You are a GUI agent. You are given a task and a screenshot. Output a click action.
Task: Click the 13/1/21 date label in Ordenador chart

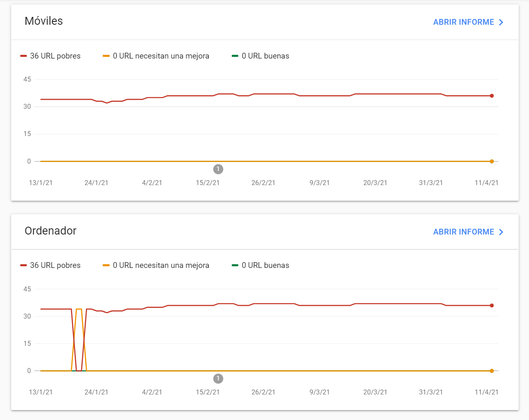click(41, 392)
